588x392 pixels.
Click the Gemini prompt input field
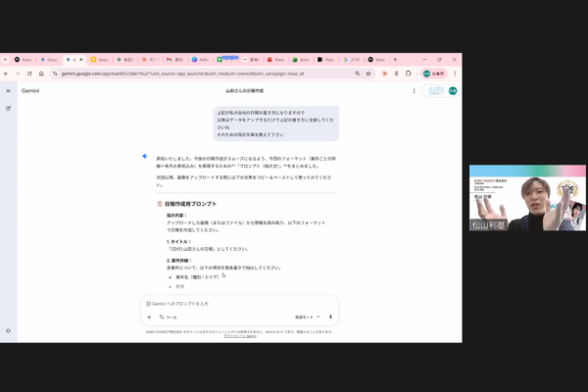(x=235, y=303)
